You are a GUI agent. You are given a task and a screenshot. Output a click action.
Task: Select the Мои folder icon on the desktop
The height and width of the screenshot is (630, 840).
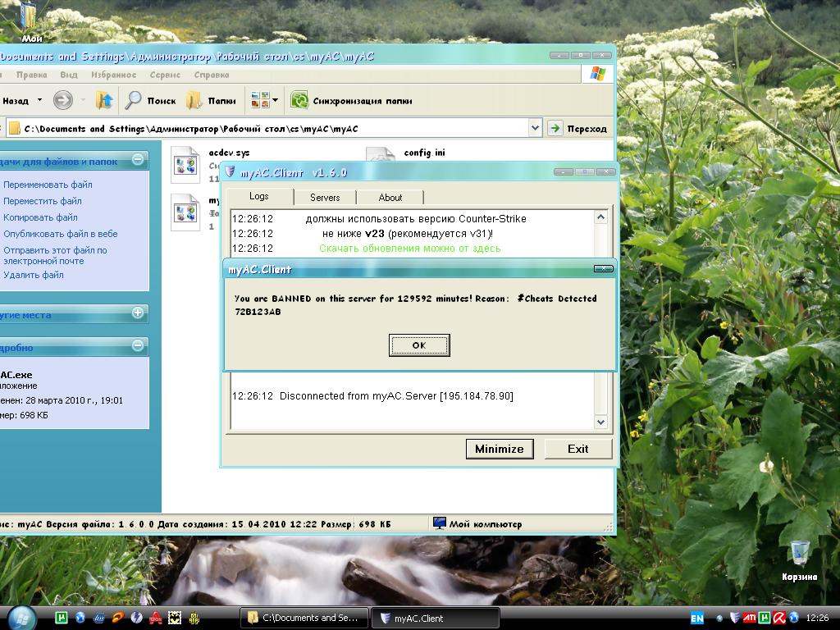pyautogui.click(x=30, y=21)
